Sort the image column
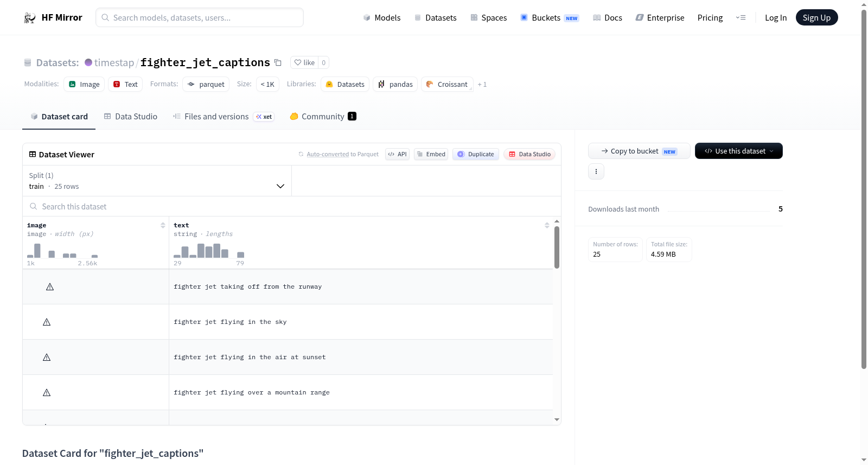868x465 pixels. pyautogui.click(x=163, y=225)
